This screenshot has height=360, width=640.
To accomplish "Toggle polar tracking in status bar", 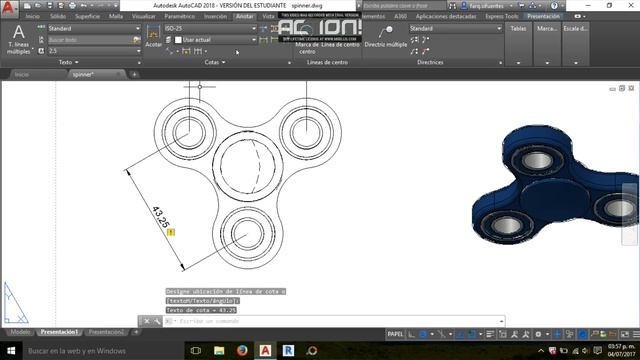I will pyautogui.click(x=423, y=334).
